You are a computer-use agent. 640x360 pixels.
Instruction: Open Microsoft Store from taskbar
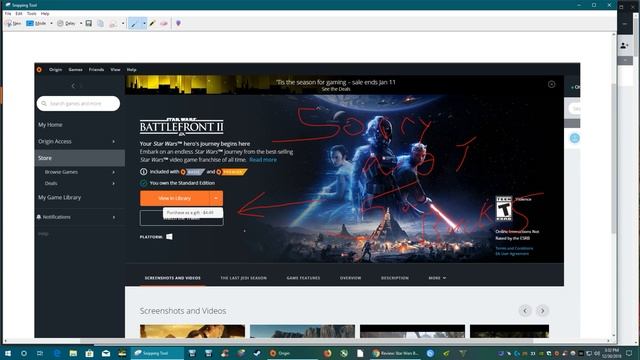89,353
